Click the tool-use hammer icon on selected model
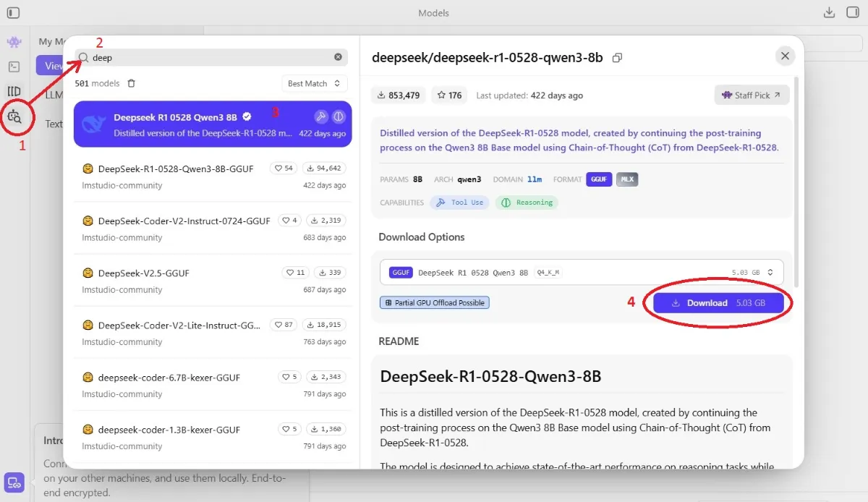868x502 pixels. 321,116
